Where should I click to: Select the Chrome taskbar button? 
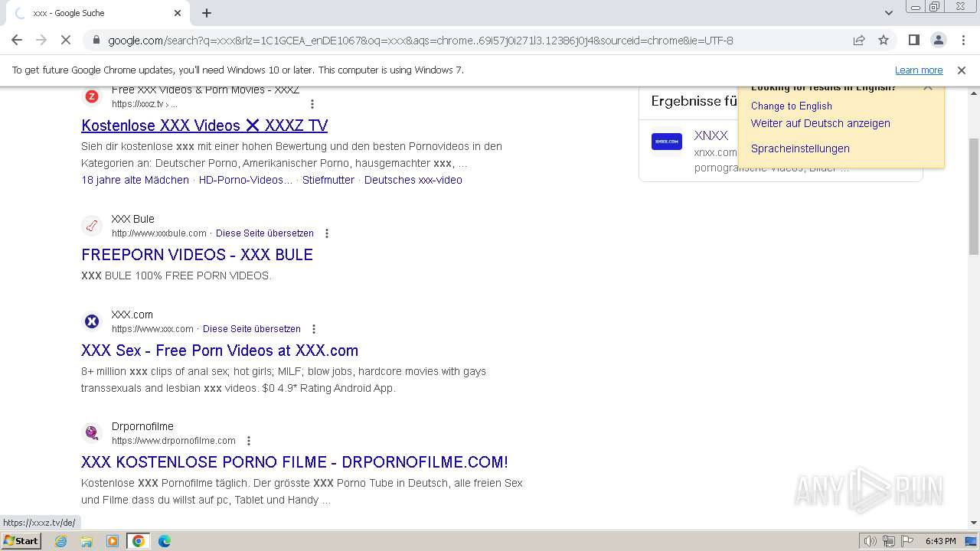[139, 541]
